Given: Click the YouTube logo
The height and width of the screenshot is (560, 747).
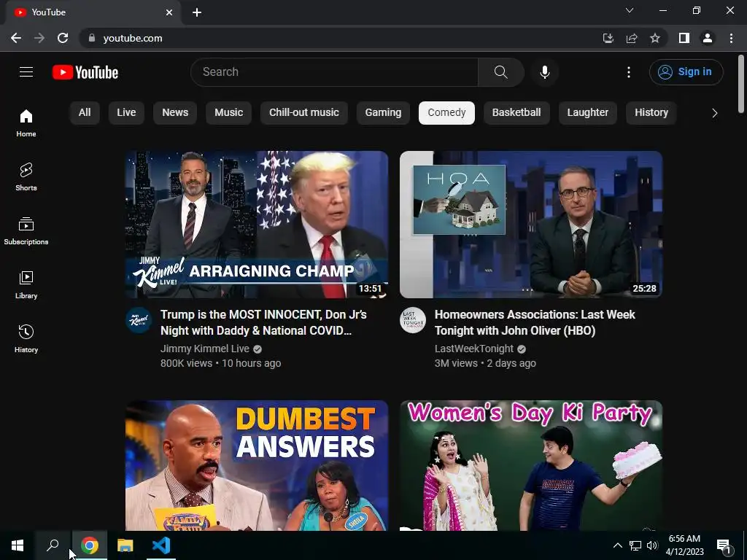Looking at the screenshot, I should click(x=85, y=72).
